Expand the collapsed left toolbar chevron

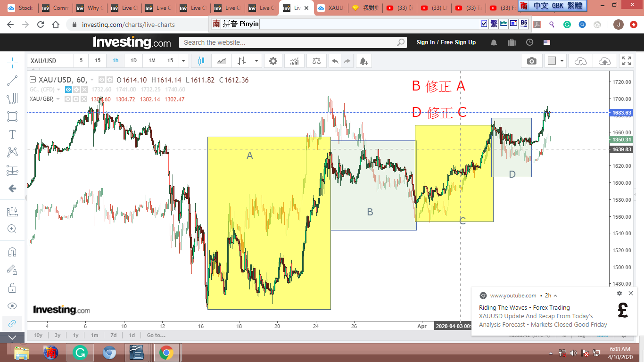pos(12,337)
